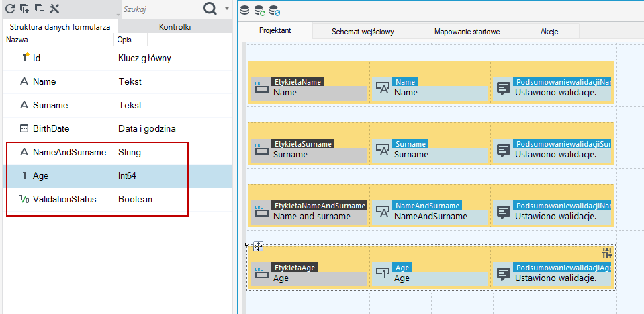This screenshot has height=314, width=644.
Task: Click the 'String' description text
Action: pos(130,153)
